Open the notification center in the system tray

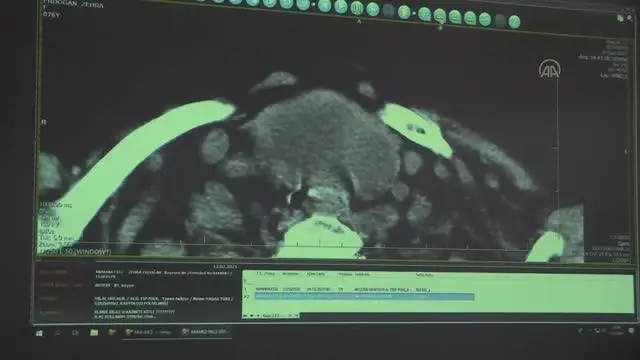631,331
